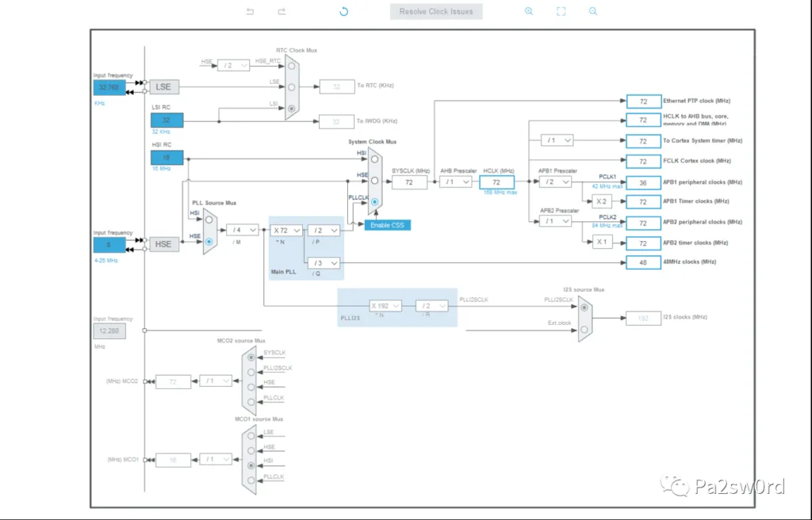812x520 pixels.
Task: Click the To RTC (KHz) value box
Action: (337, 87)
